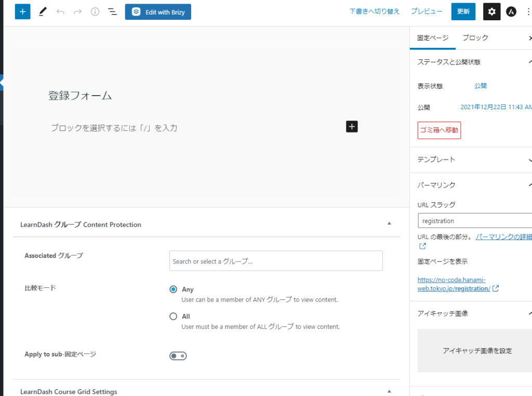Close the settings sidebar panel

click(x=529, y=38)
